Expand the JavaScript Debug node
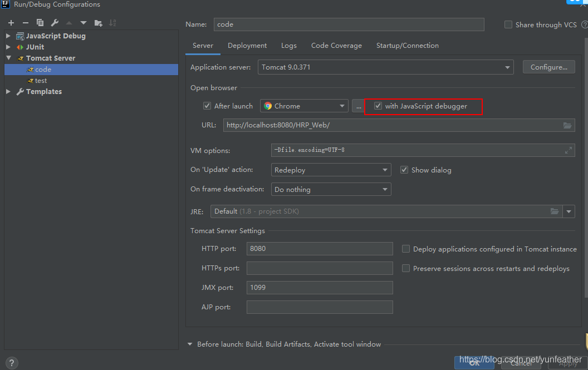The image size is (588, 370). [8, 36]
